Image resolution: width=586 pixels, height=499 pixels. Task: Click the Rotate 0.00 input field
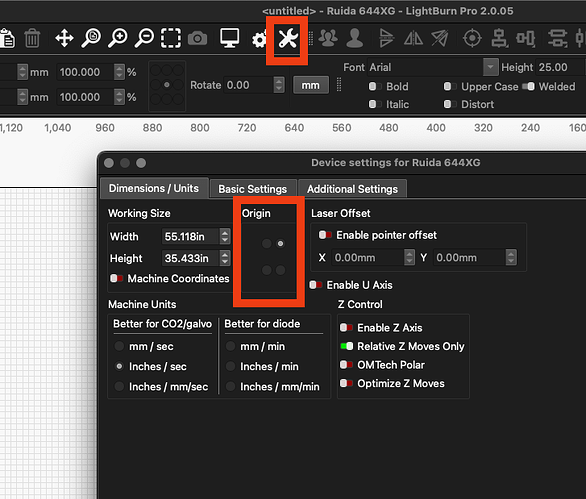pos(249,85)
